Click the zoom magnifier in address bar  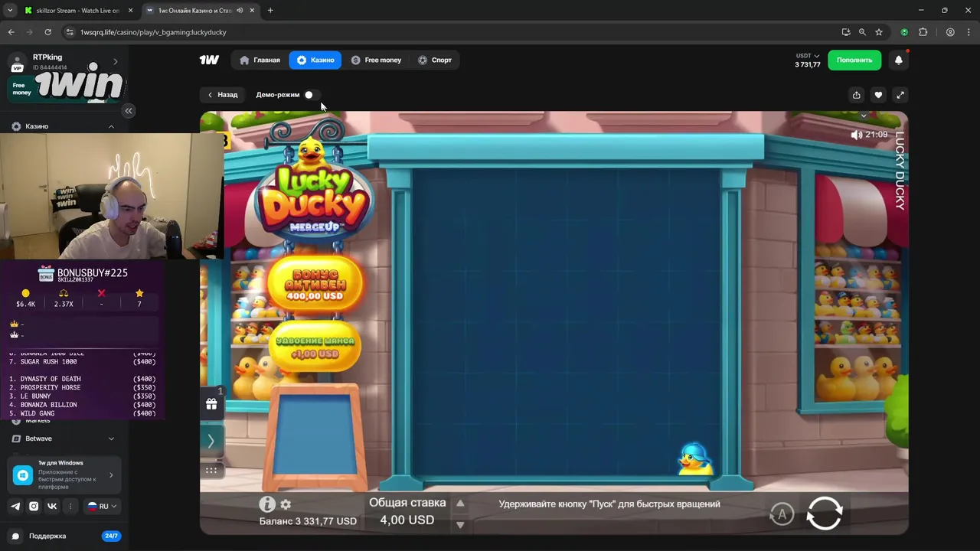coord(862,32)
